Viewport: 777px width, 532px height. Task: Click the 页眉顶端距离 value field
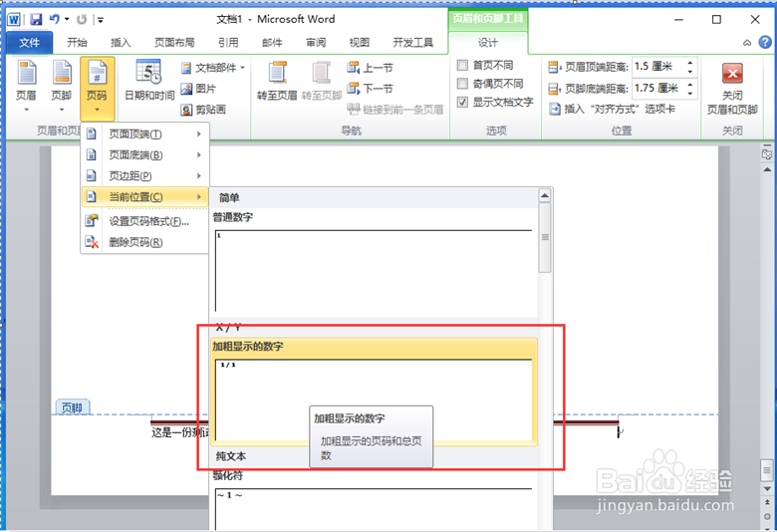pyautogui.click(x=658, y=67)
